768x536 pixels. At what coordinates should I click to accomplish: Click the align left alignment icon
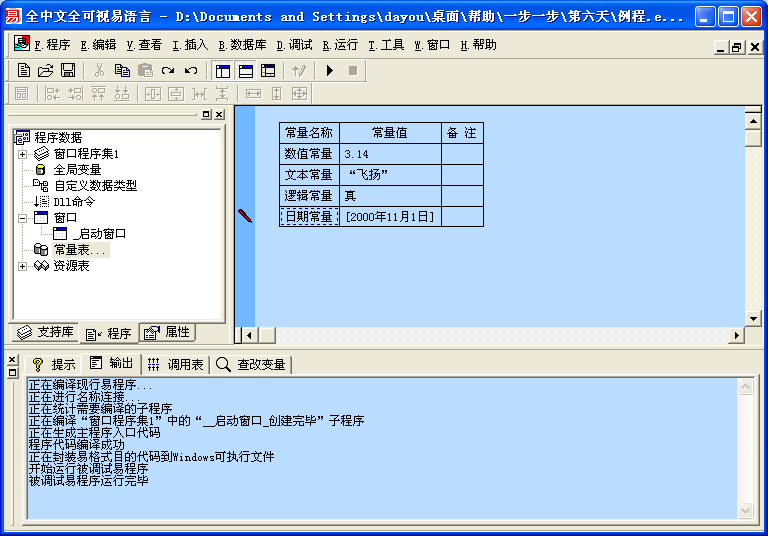(x=52, y=93)
